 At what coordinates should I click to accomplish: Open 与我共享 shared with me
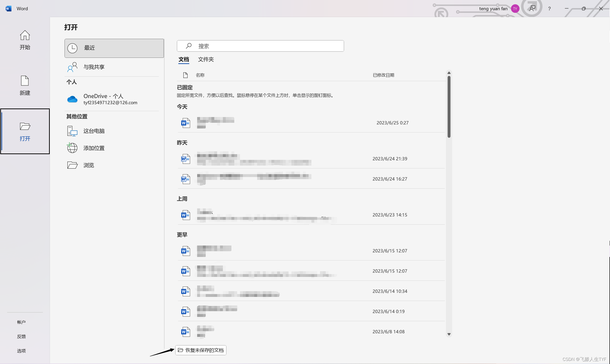(94, 67)
